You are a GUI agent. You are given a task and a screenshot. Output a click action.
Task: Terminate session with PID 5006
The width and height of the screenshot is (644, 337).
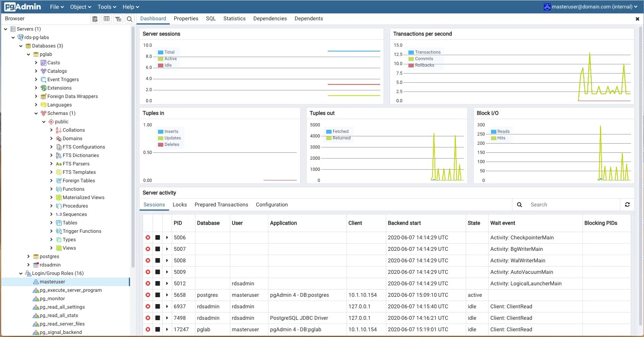click(x=148, y=237)
